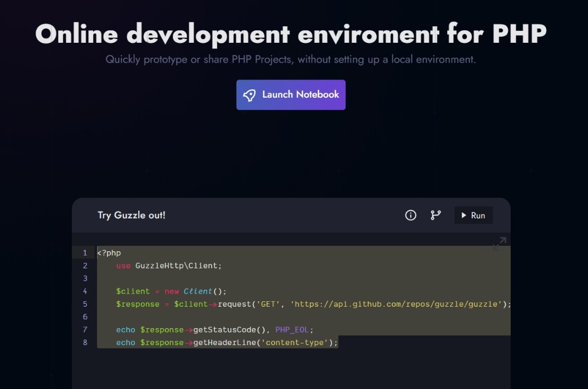
Task: Click the 'Try Guzzle out!' title
Action: [x=131, y=215]
